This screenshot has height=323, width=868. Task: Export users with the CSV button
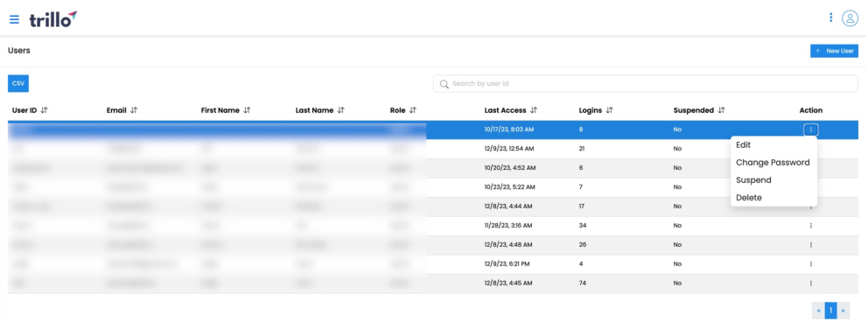pyautogui.click(x=18, y=83)
